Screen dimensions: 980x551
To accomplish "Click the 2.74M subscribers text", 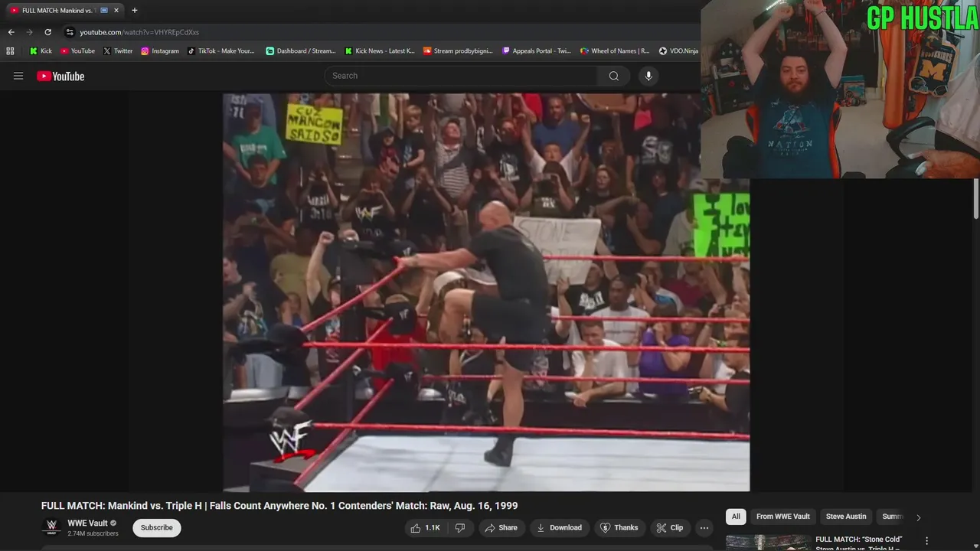I will click(93, 533).
